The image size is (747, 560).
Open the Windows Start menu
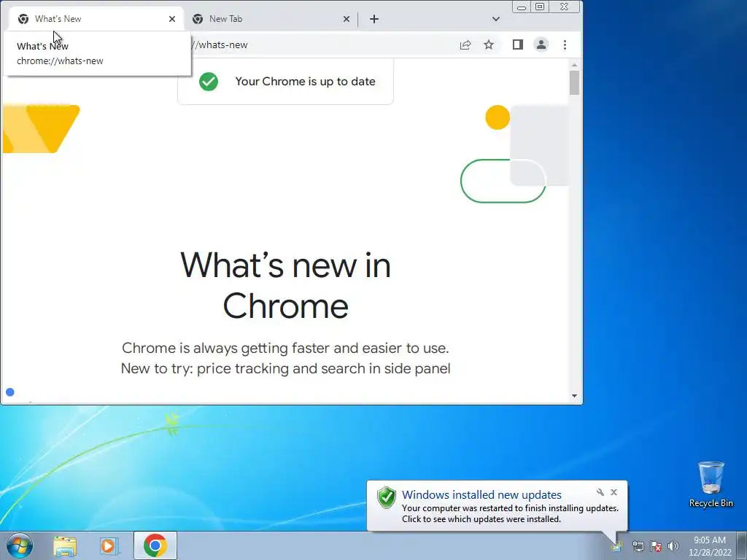pyautogui.click(x=20, y=545)
